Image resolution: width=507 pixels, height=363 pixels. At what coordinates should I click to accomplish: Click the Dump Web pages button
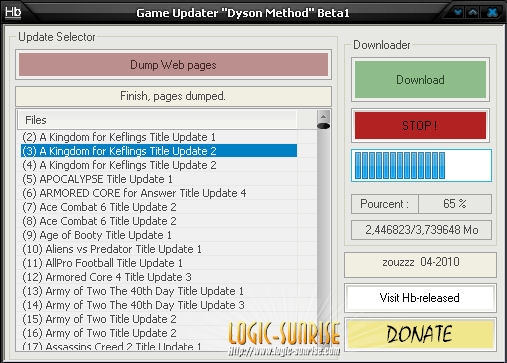(x=173, y=65)
